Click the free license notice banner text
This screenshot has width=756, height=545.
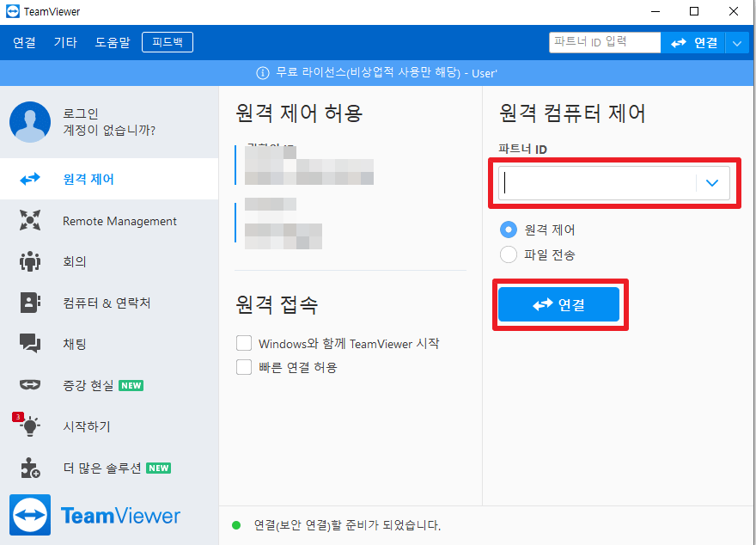tap(387, 73)
